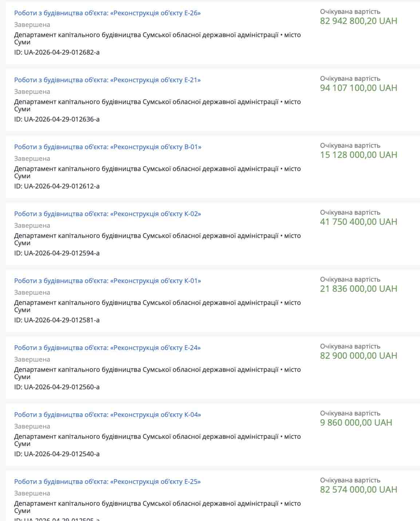The height and width of the screenshot is (521, 420).
Task: Open the «Реконструкція об'єкту Е-26» tender link
Action: click(107, 13)
